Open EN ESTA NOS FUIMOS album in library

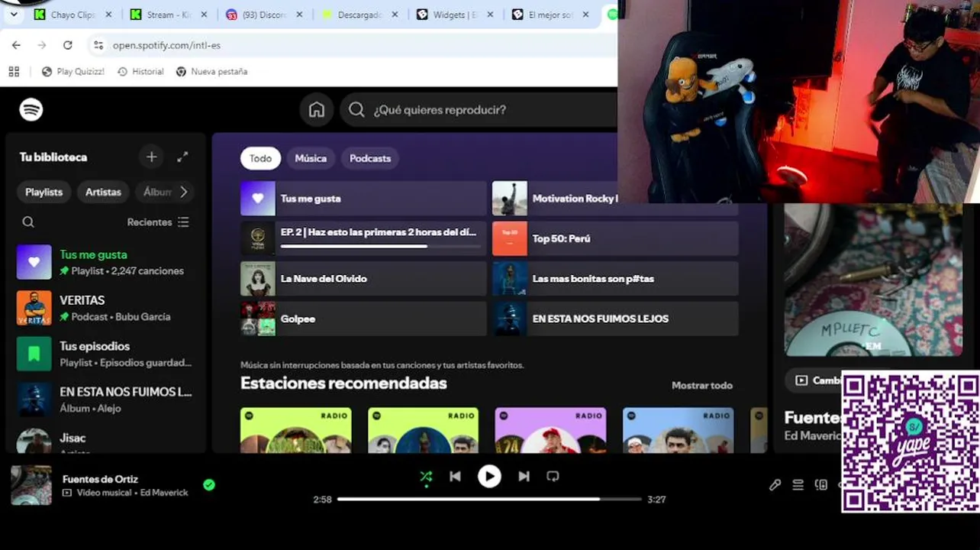[105, 400]
